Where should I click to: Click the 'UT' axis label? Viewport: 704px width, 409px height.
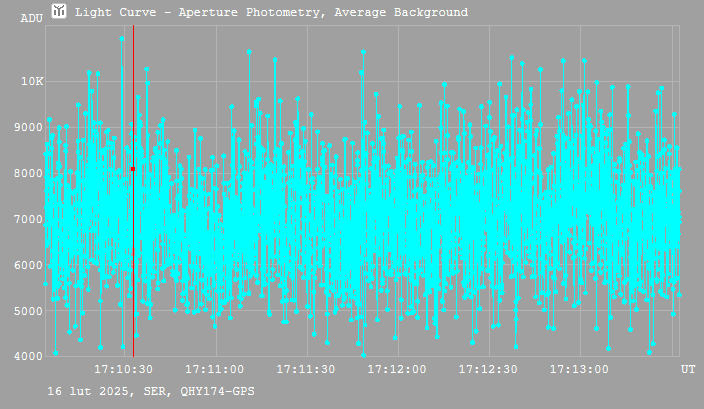[688, 369]
